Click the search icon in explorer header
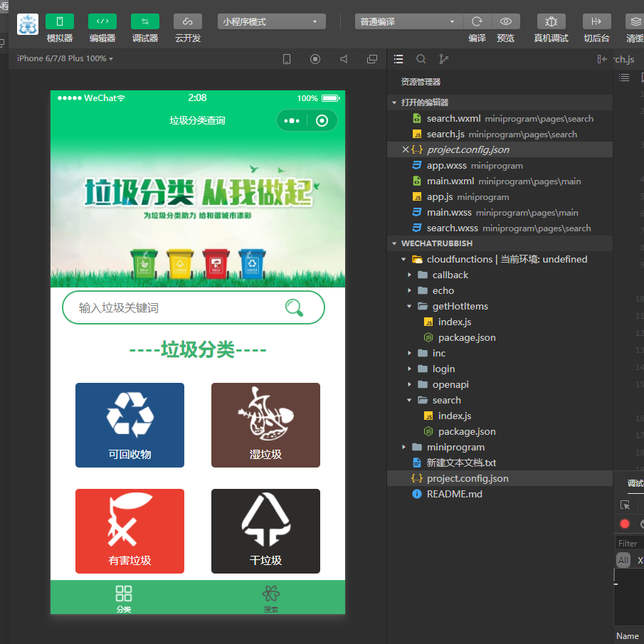Image resolution: width=644 pixels, height=644 pixels. [421, 59]
